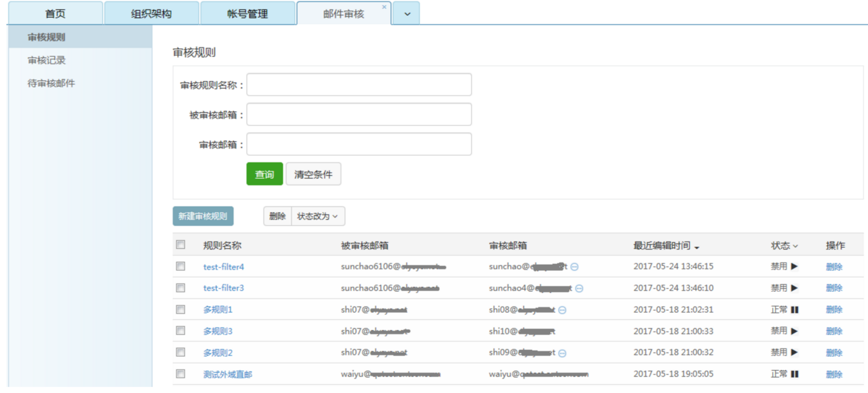Enable 多规则3 rule with play icon
This screenshot has height=393, width=868.
(794, 331)
